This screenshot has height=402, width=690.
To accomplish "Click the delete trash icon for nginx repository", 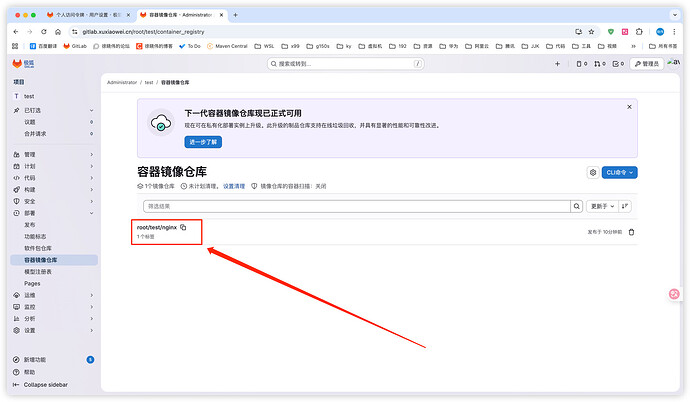I will point(630,232).
